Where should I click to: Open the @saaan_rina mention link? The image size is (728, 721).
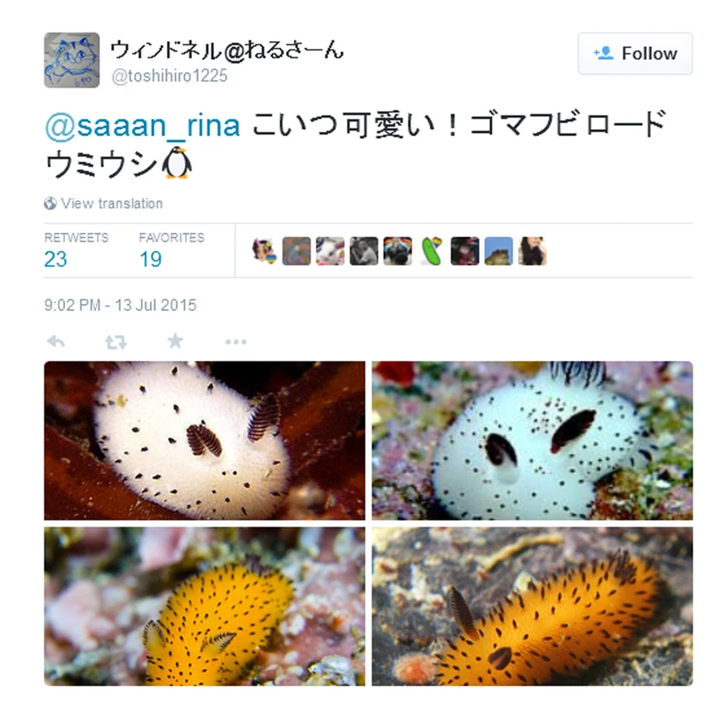(142, 125)
